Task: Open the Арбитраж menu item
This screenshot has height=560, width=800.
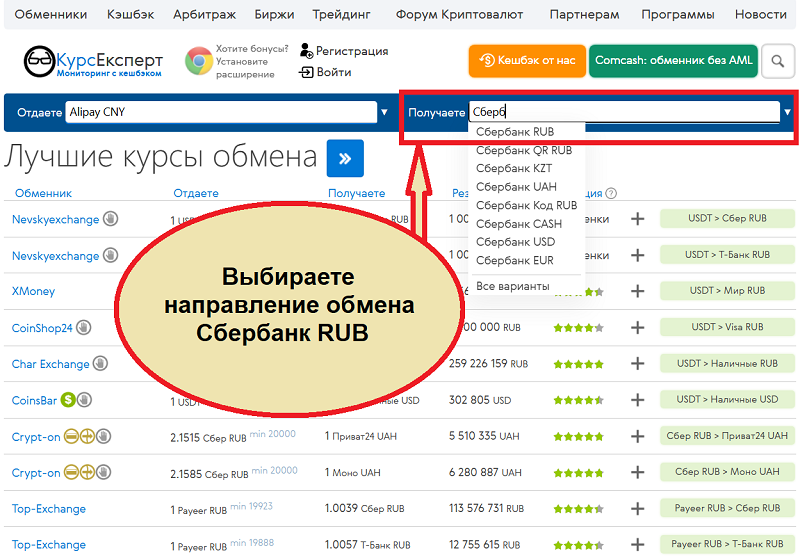Action: coord(204,14)
